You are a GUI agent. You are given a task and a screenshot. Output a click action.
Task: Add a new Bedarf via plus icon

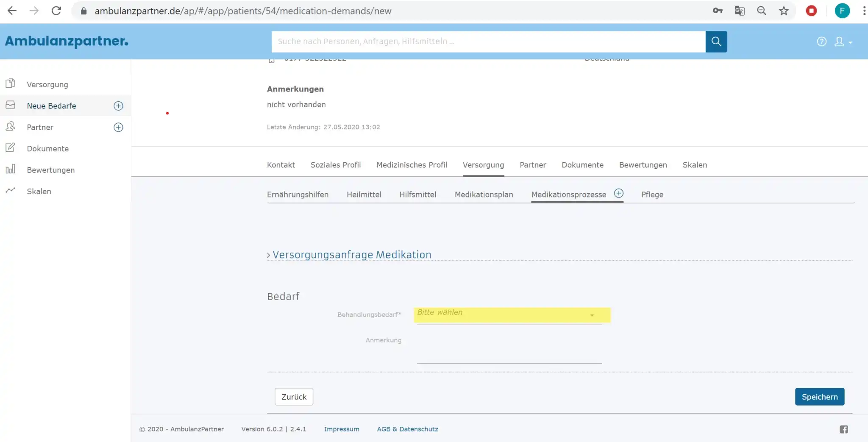pos(118,106)
